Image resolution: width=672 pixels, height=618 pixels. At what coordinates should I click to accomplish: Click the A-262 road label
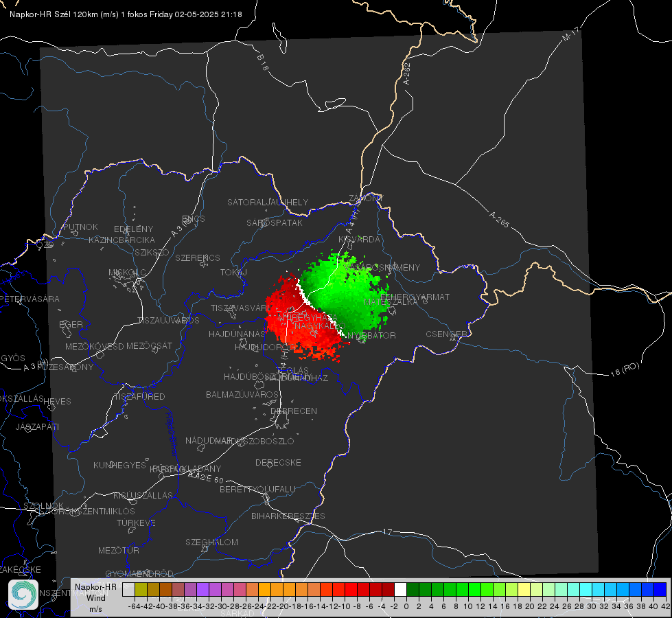click(x=407, y=73)
